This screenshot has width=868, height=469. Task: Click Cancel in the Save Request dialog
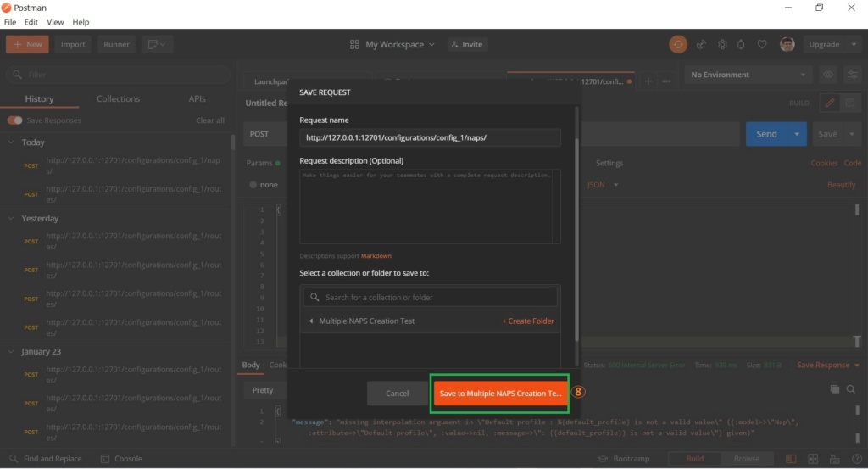(x=397, y=394)
